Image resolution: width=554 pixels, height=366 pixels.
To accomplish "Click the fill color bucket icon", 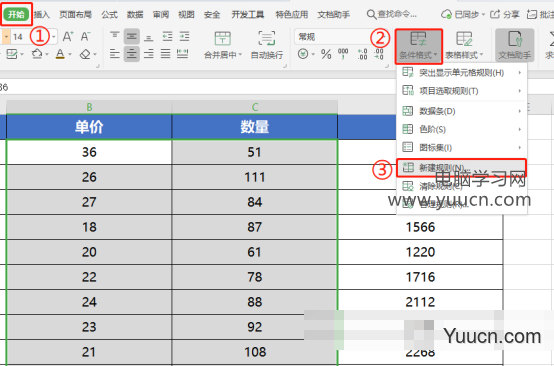I will click(x=37, y=54).
